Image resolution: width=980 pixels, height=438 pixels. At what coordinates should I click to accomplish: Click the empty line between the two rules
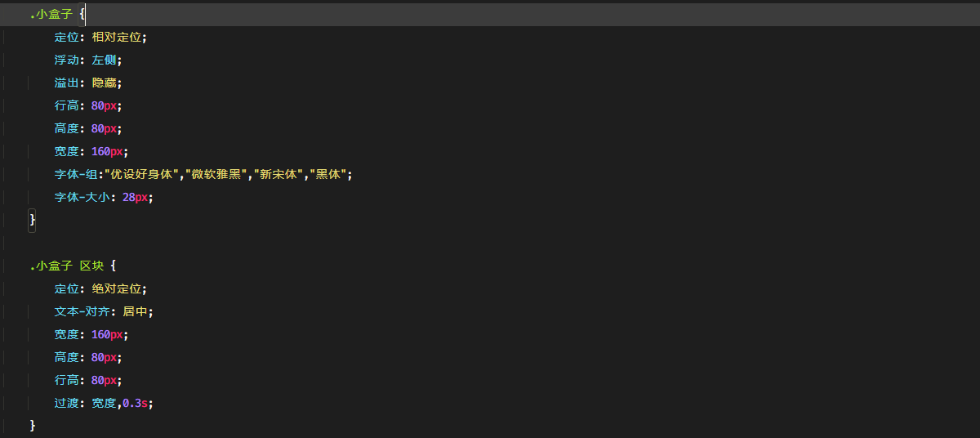point(490,243)
